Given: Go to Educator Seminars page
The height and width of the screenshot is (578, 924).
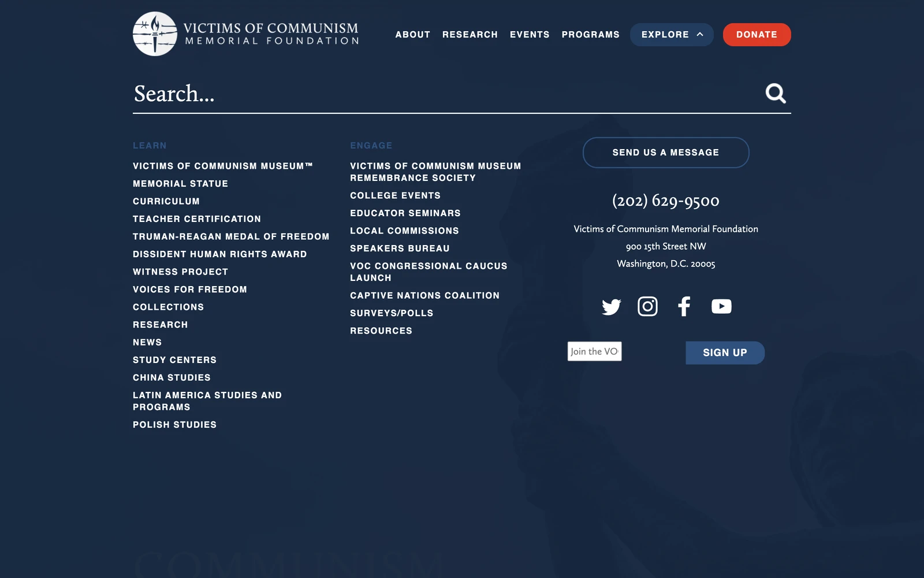Looking at the screenshot, I should (x=405, y=213).
